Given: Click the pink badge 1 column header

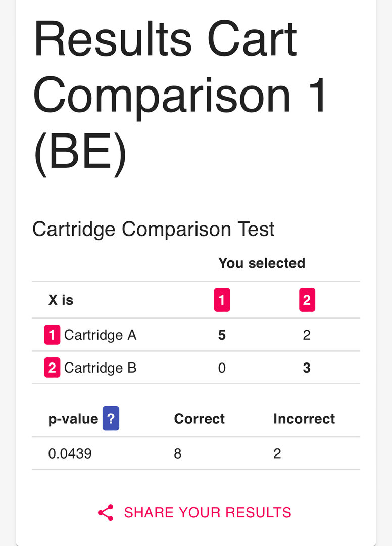Looking at the screenshot, I should click(x=222, y=300).
